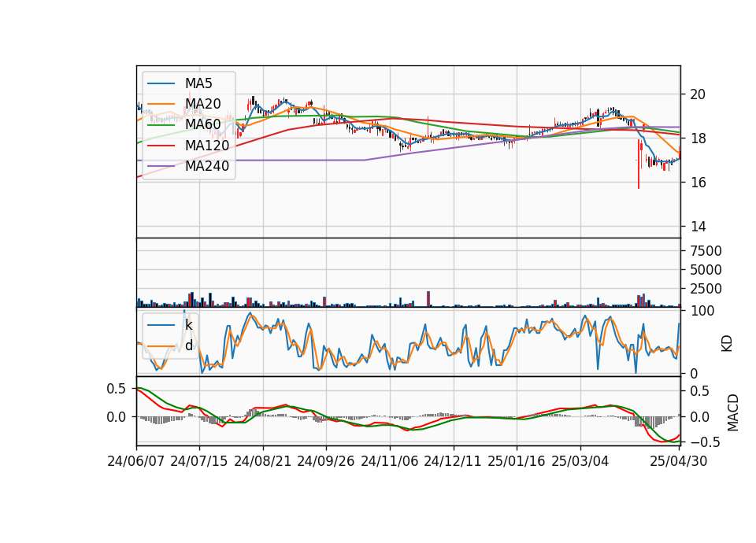The width and height of the screenshot is (756, 543).
Task: Click price axis tick 18
Action: click(698, 139)
